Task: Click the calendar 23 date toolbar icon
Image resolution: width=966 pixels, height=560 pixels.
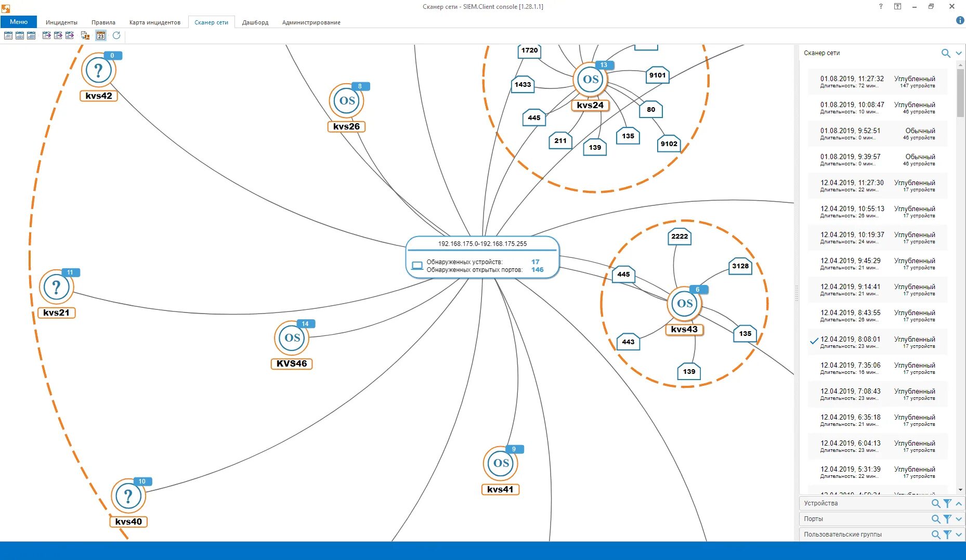Action: pos(101,35)
